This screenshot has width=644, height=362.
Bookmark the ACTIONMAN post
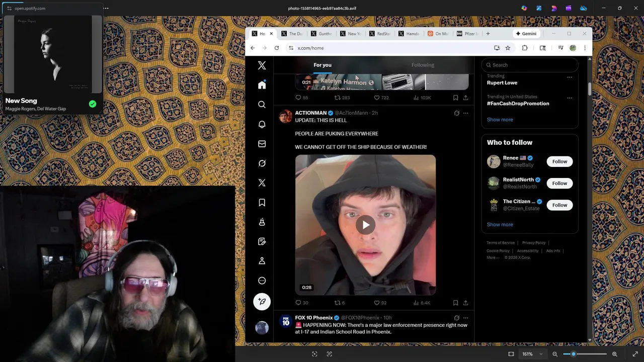455,303
